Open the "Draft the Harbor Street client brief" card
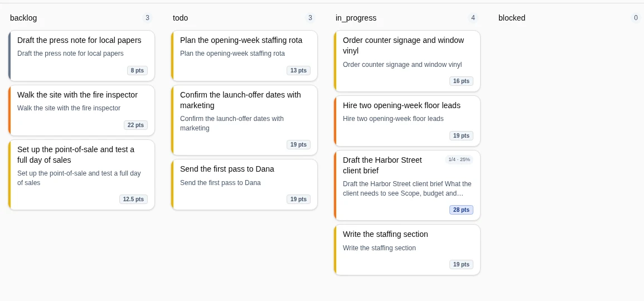This screenshot has width=644, height=301. click(x=407, y=186)
